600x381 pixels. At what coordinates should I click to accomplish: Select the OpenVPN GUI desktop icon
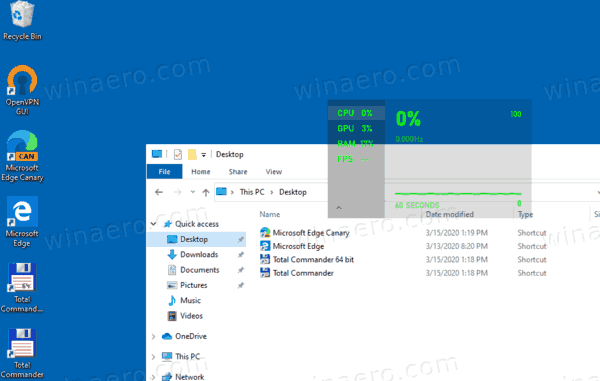tap(22, 90)
